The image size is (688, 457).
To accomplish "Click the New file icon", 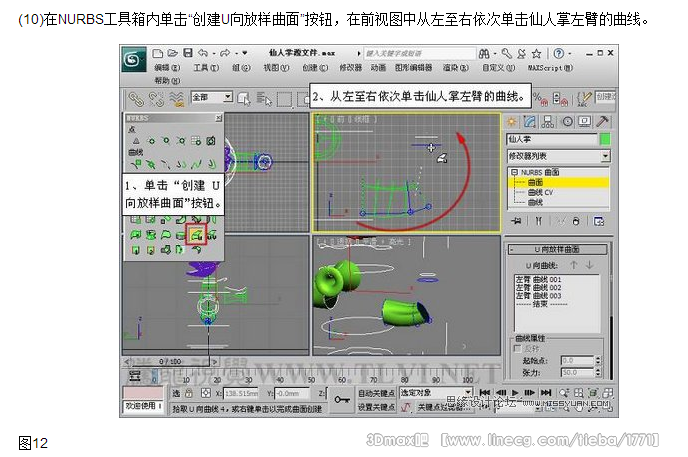I will [x=158, y=54].
